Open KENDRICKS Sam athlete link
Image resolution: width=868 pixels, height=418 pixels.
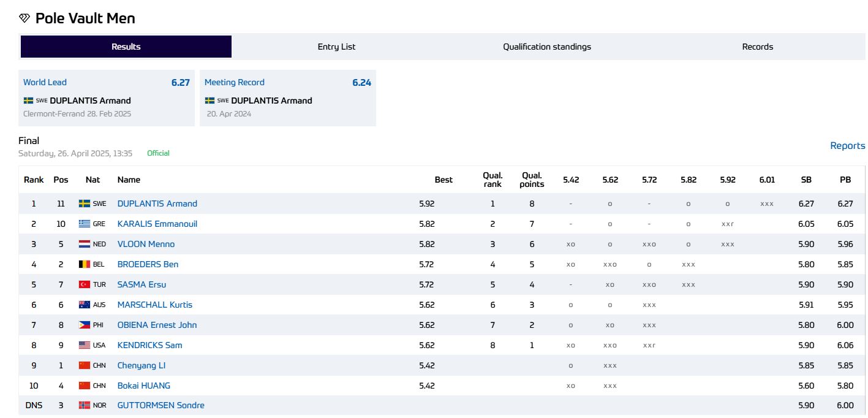coord(149,346)
